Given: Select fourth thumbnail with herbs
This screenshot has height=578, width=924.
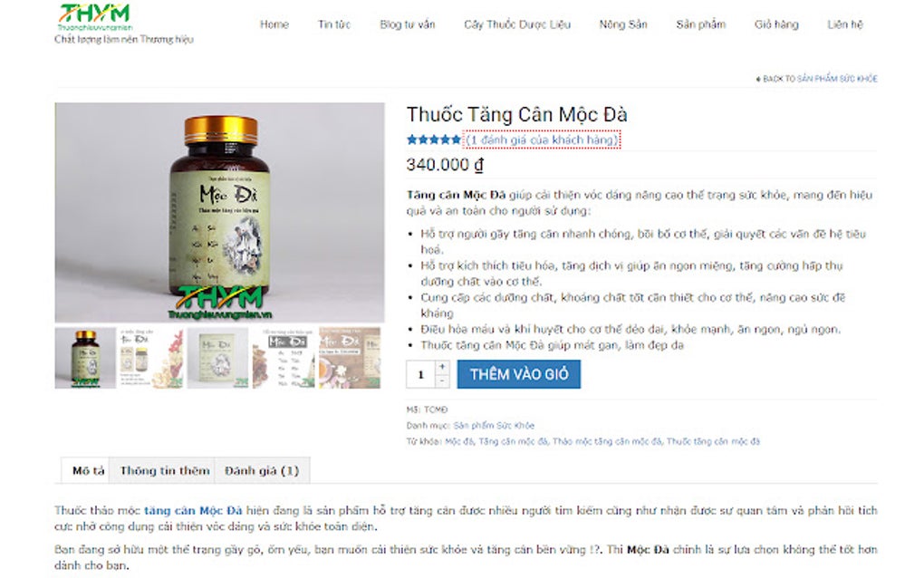Looking at the screenshot, I should click(x=284, y=358).
